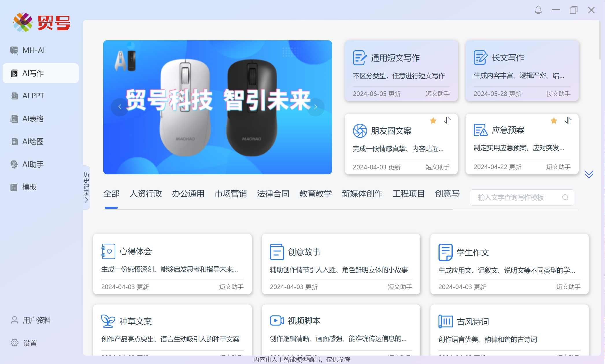Screen dimensions: 605x364
Task: Open the MH-AI chat section
Action: tap(40, 50)
